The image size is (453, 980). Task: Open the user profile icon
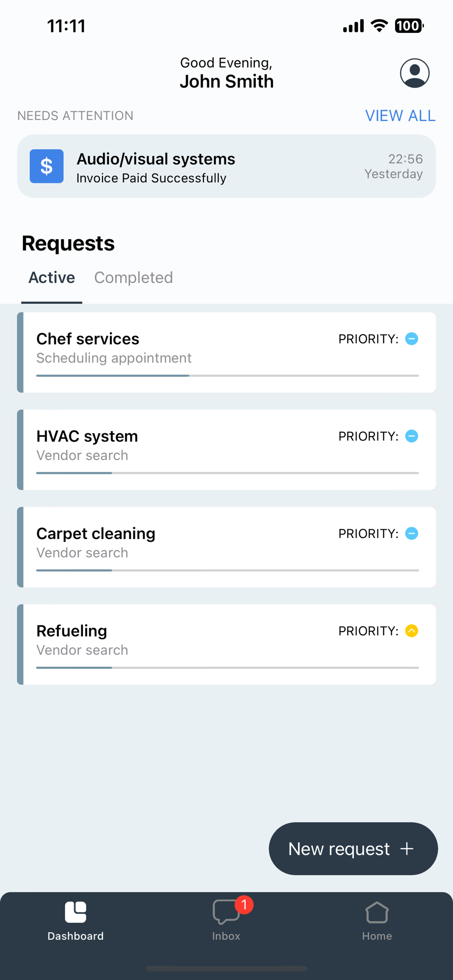click(x=415, y=73)
